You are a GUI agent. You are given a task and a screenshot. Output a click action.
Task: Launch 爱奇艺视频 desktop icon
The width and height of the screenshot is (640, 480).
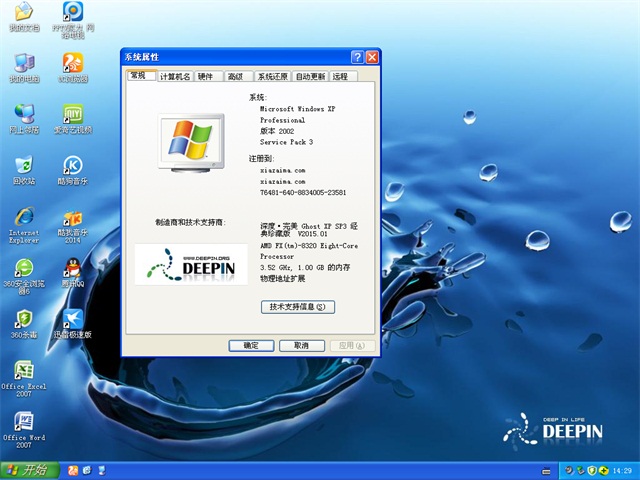[72, 114]
